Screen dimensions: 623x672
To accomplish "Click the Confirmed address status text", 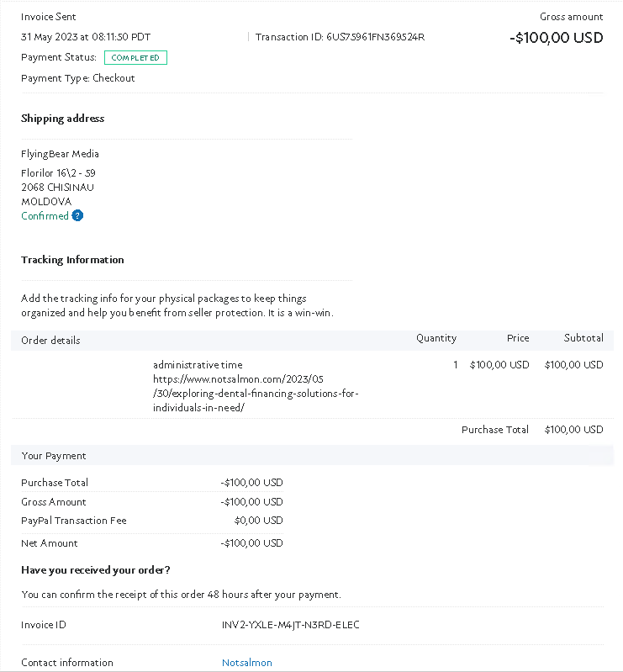I will 45,215.
